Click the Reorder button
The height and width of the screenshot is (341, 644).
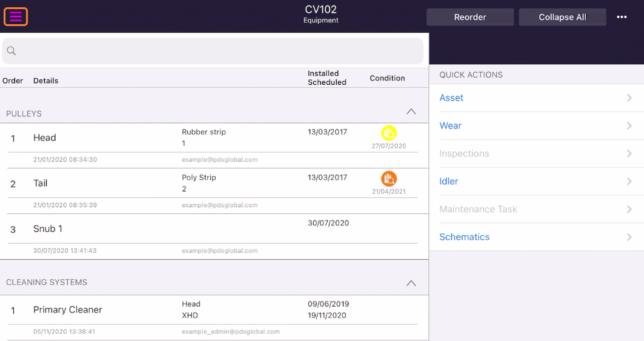[x=470, y=17]
